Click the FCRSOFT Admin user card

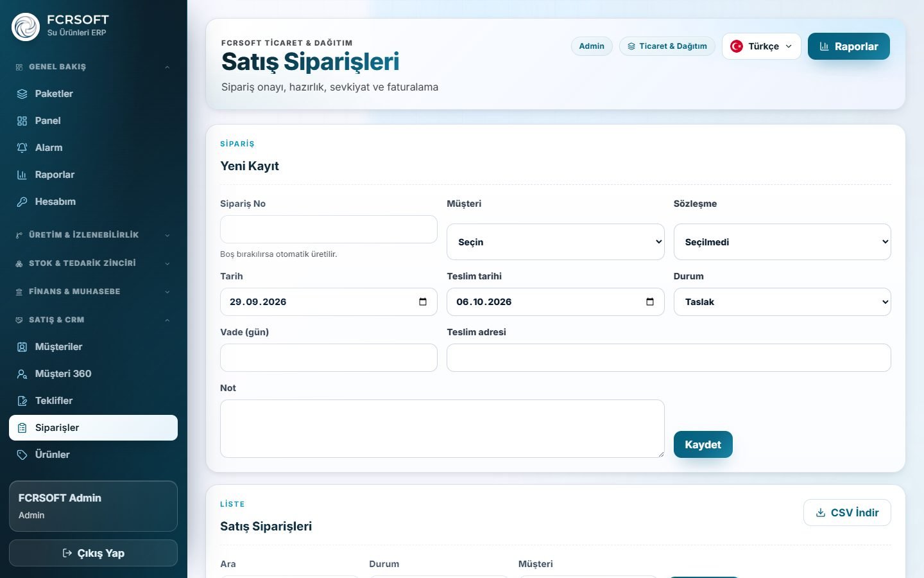click(94, 506)
